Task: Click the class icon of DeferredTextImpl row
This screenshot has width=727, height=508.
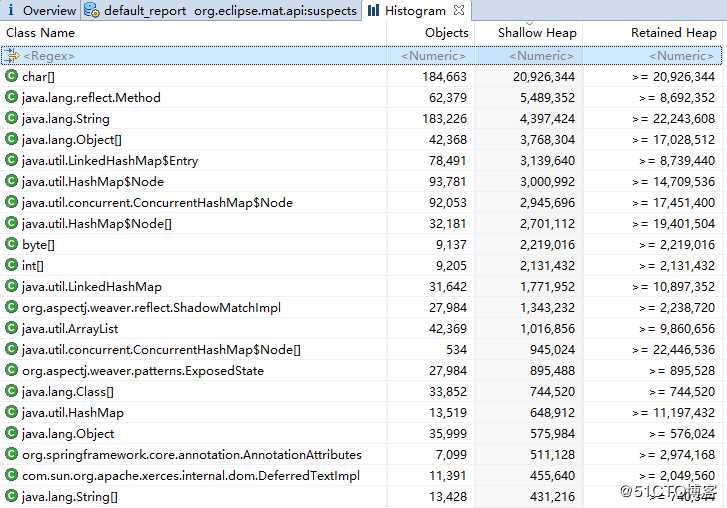Action: tap(11, 475)
